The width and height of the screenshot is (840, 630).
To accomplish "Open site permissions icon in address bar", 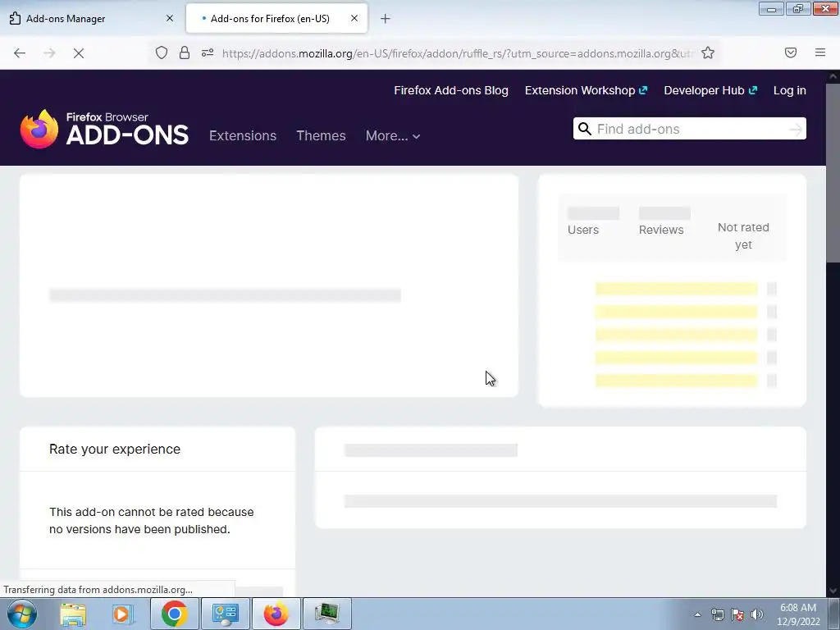I will [x=208, y=52].
